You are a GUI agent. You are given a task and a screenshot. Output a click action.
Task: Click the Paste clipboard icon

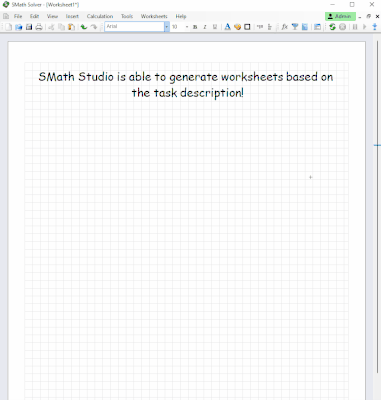pos(71,27)
